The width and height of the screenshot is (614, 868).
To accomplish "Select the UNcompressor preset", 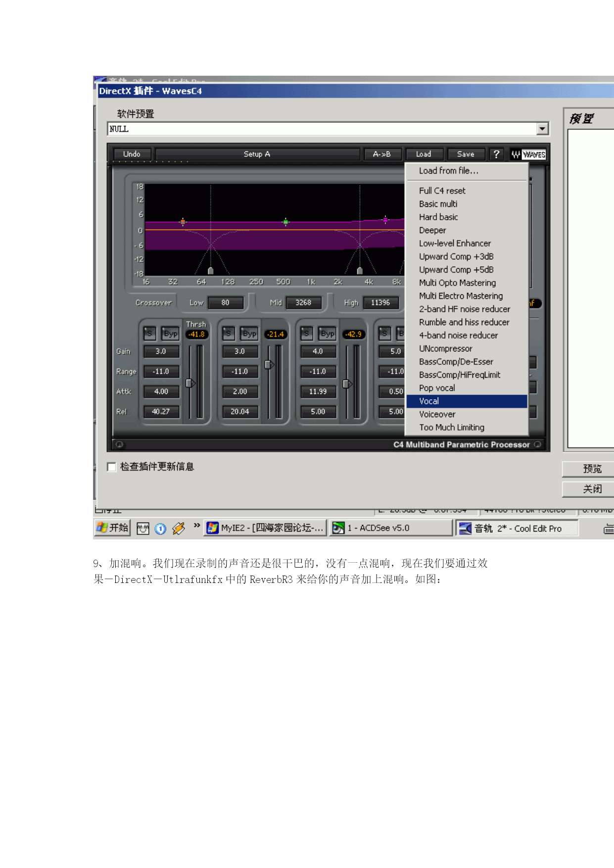I will click(467, 348).
